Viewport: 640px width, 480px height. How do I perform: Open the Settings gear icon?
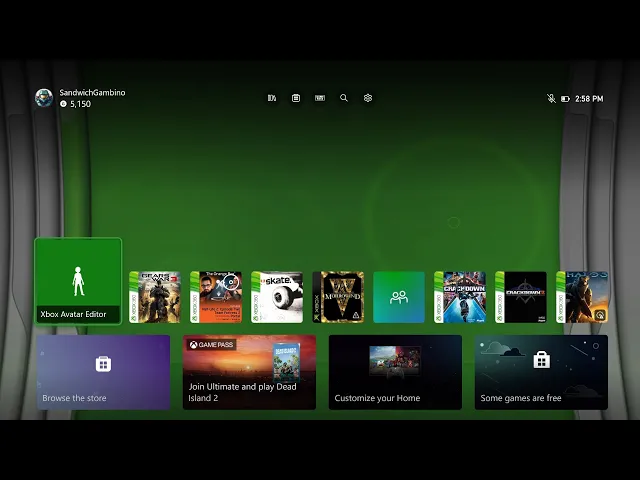coord(368,98)
